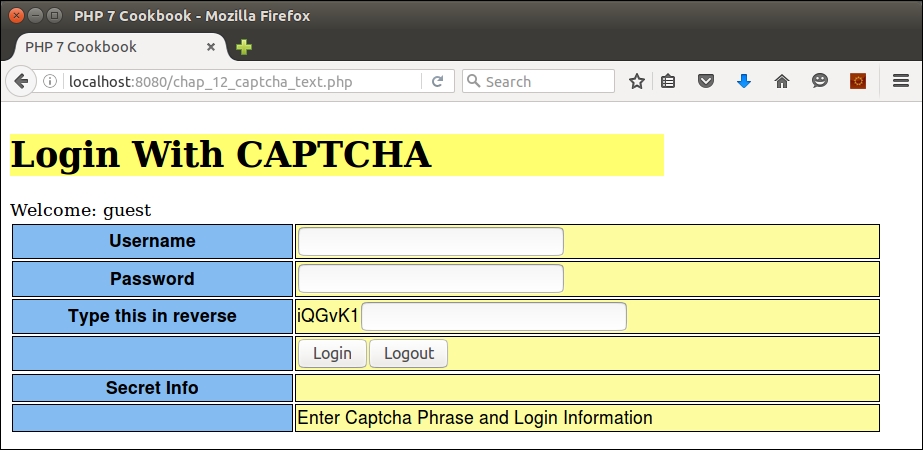Click the localhost URL address bar
Image resolution: width=923 pixels, height=450 pixels.
click(241, 81)
